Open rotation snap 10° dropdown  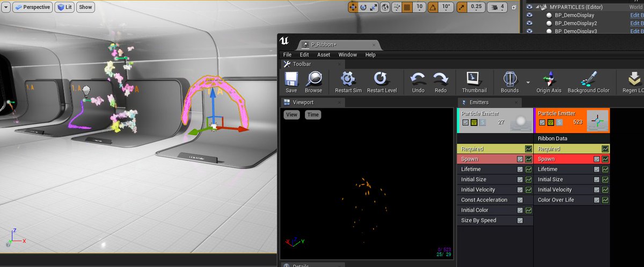(445, 7)
